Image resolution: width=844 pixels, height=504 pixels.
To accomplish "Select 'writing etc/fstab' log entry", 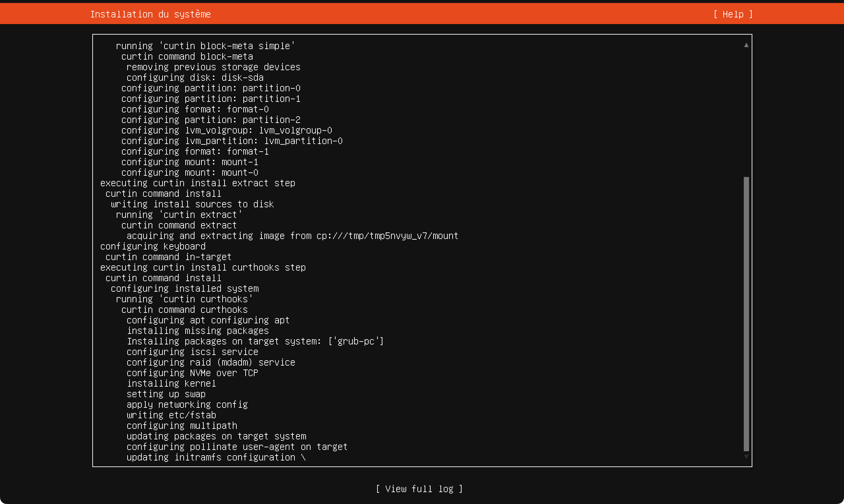I will (171, 415).
